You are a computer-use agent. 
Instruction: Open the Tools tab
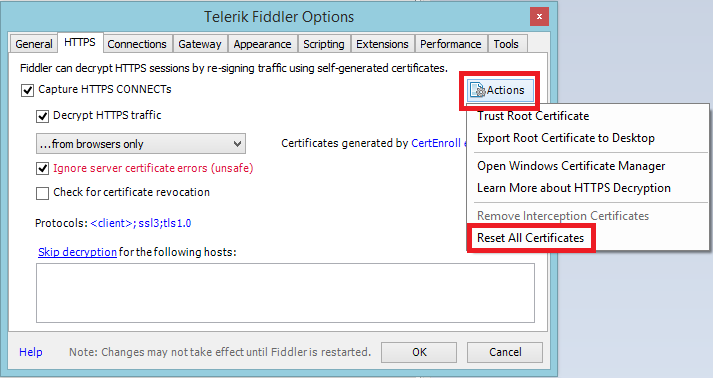tap(506, 44)
